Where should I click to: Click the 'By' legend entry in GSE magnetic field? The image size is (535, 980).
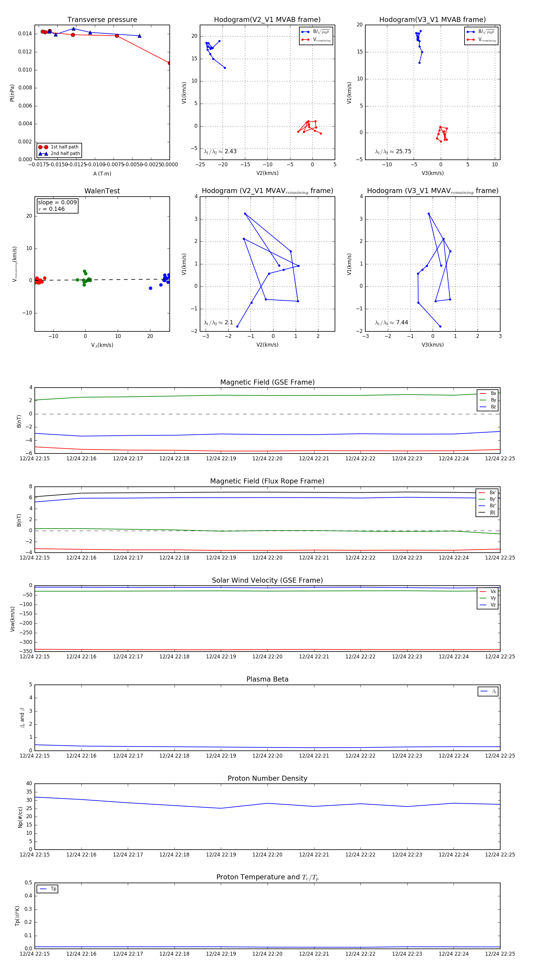488,400
